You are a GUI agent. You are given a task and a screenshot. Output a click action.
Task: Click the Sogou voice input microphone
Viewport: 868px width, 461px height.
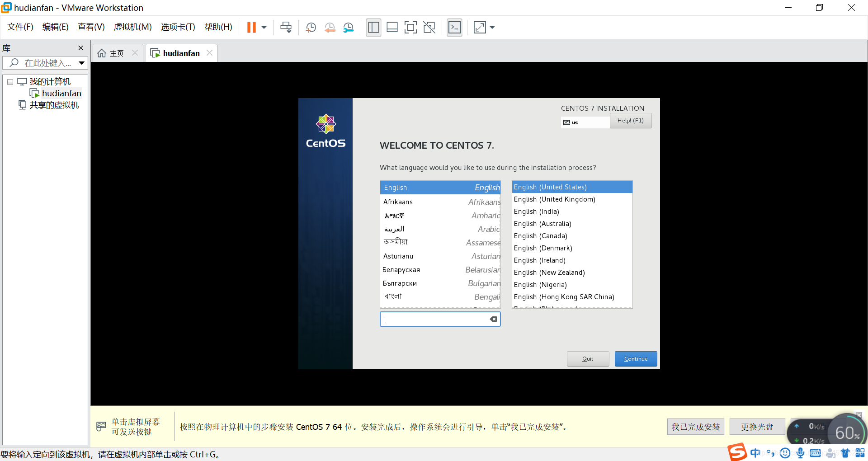800,453
